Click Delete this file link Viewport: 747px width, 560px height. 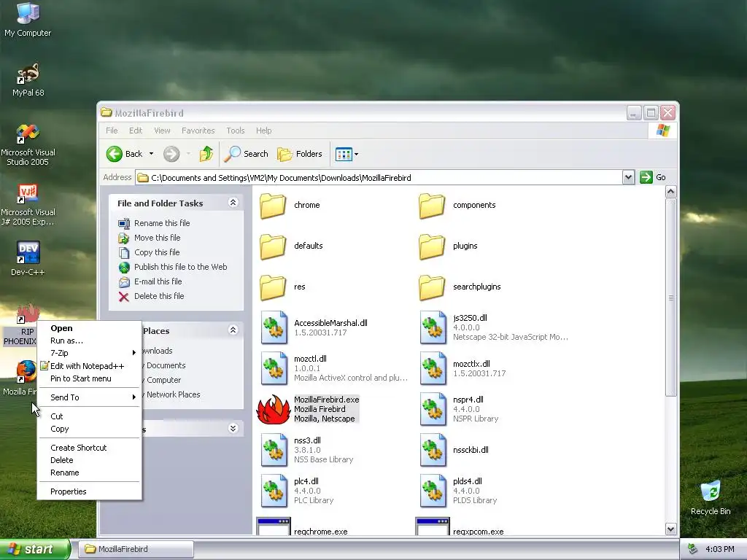click(x=158, y=296)
